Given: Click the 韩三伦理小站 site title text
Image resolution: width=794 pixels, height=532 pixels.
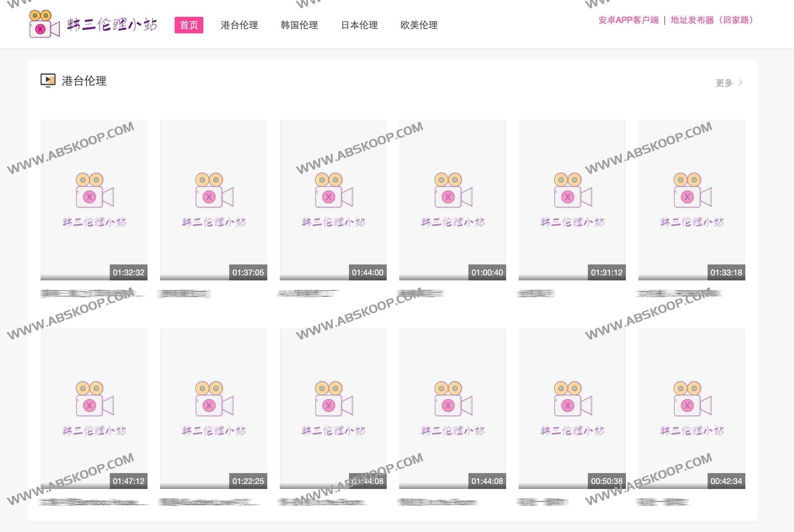Looking at the screenshot, I should tap(112, 24).
